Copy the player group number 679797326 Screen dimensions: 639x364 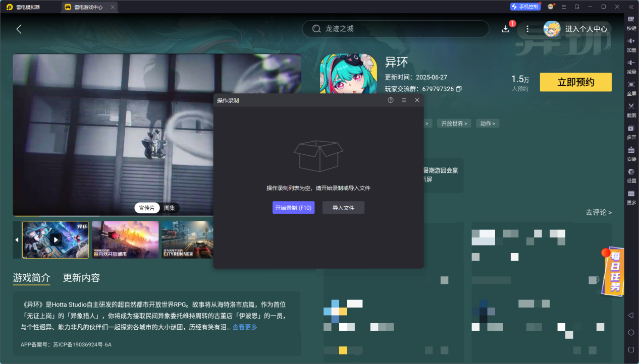tap(458, 89)
